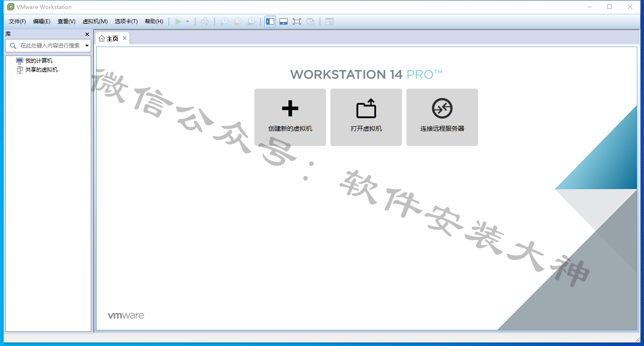
Task: Open the 虚拟机(M) menu
Action: (x=95, y=21)
